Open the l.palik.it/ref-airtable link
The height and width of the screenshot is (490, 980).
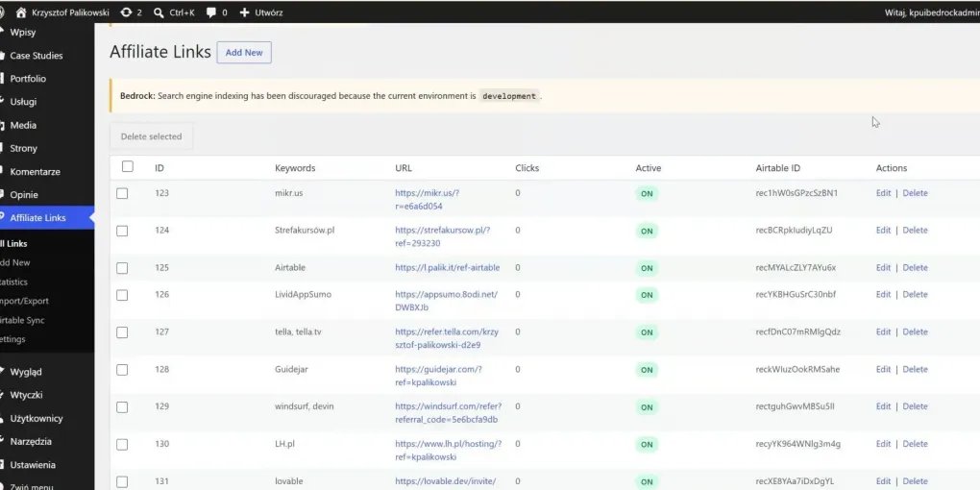click(x=448, y=267)
